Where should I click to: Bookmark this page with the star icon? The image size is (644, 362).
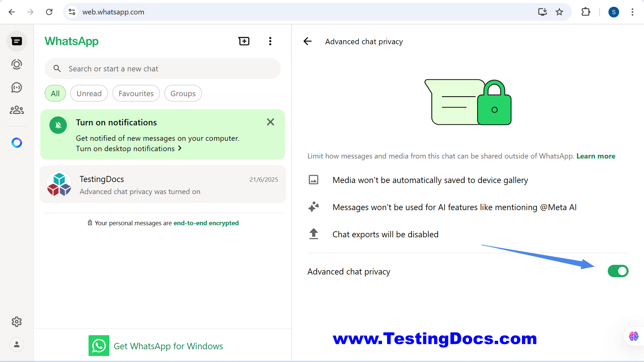tap(559, 12)
